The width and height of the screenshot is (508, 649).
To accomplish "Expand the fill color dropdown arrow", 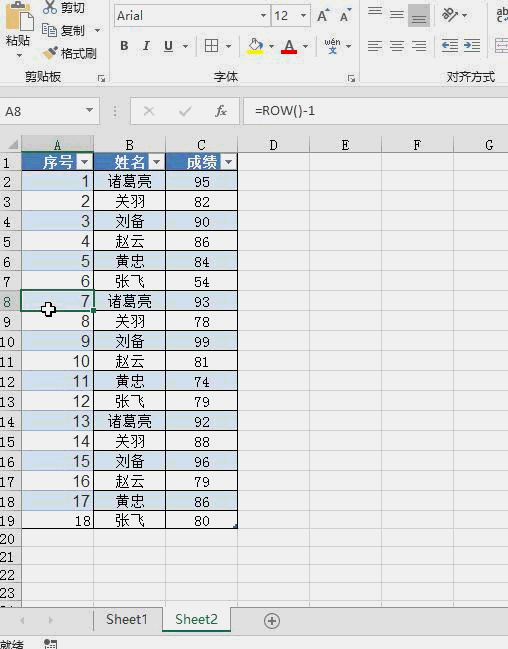I will click(x=272, y=46).
